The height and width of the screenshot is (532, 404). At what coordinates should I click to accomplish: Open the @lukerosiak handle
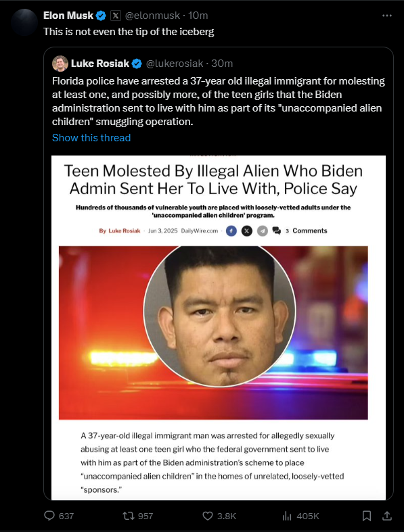[x=175, y=64]
